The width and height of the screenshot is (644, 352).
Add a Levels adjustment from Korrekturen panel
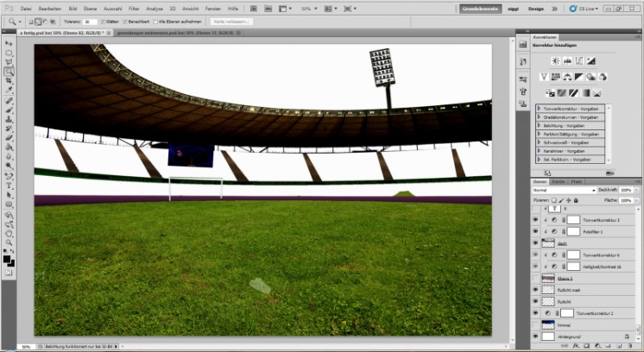click(567, 60)
